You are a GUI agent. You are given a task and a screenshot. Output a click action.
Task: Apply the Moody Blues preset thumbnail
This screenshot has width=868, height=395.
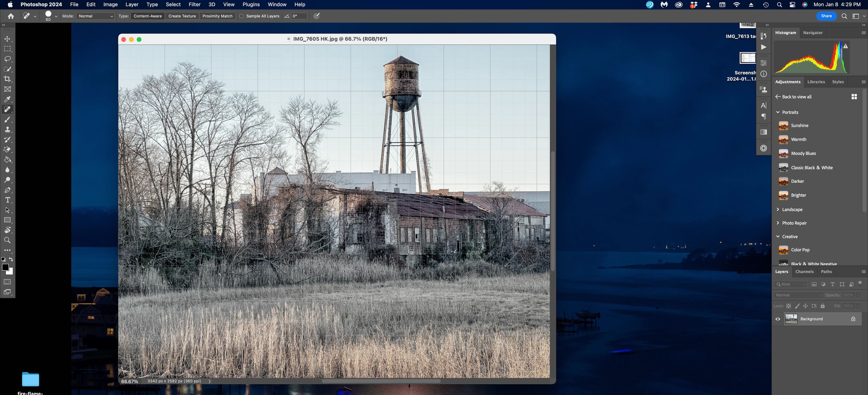coord(783,154)
